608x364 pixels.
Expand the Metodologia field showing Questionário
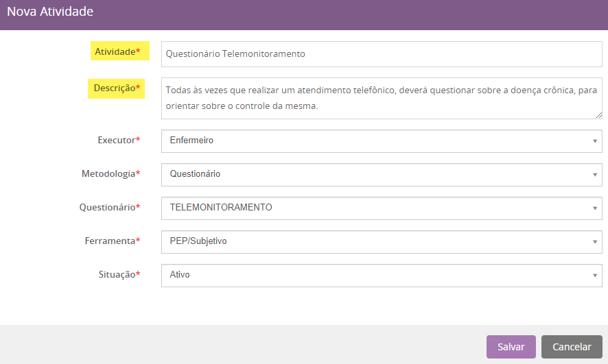[x=371, y=175]
